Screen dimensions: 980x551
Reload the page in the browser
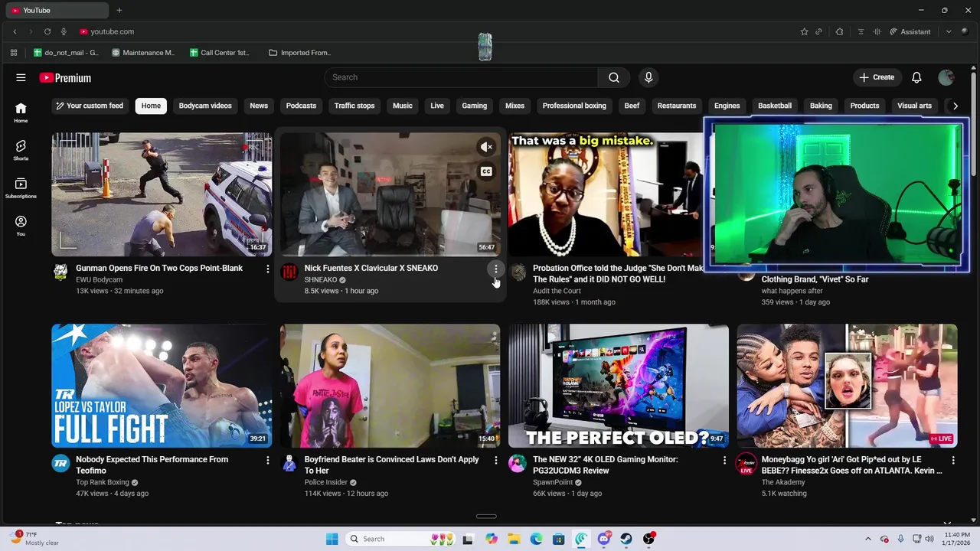[47, 31]
